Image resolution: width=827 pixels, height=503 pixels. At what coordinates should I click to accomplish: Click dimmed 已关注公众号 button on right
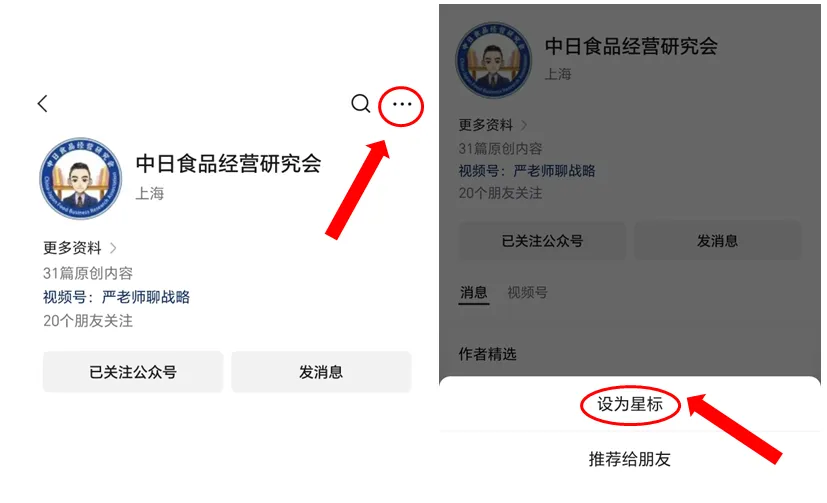click(542, 241)
